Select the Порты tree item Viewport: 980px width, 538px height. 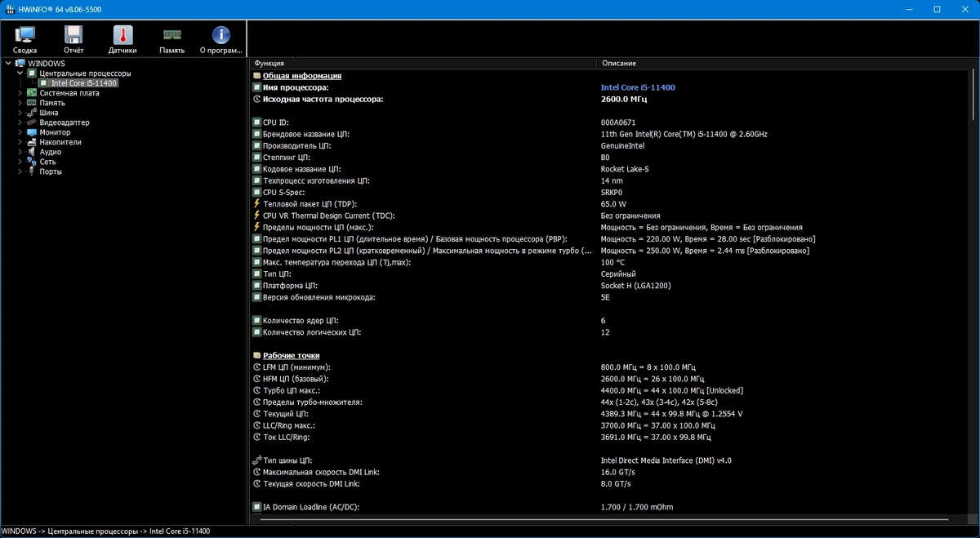tap(51, 171)
